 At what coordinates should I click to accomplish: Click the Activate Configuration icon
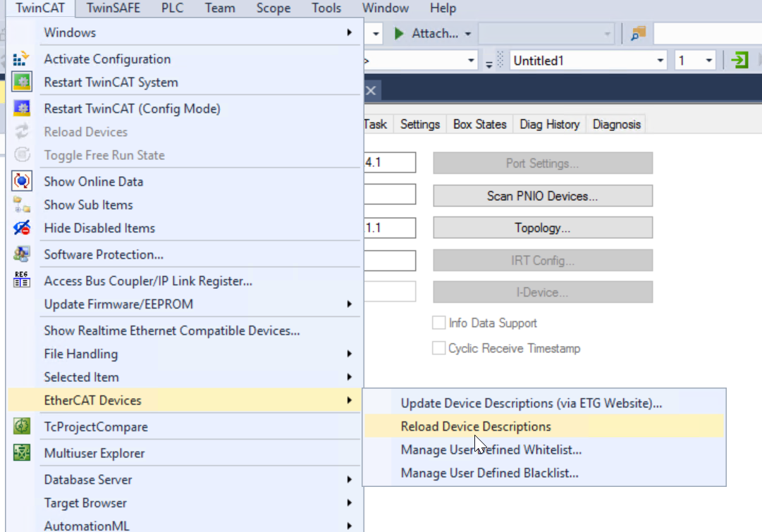[21, 58]
